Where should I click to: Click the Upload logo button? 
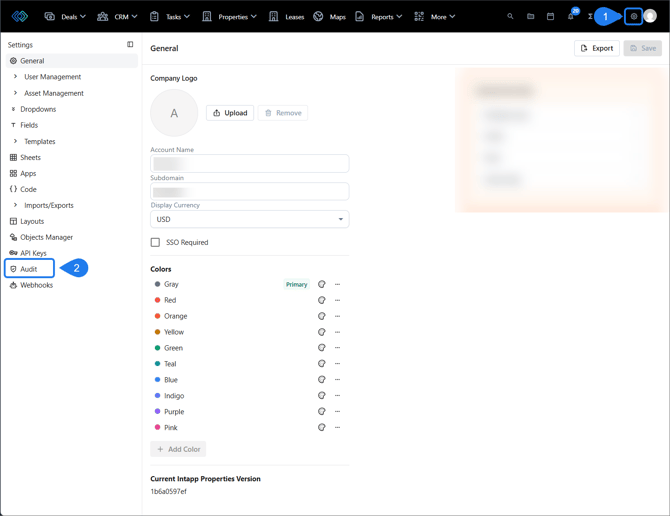click(230, 113)
